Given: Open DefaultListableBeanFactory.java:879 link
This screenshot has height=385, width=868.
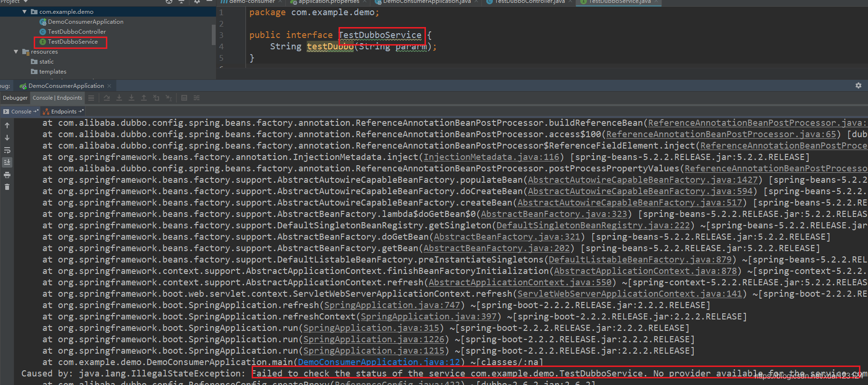Looking at the screenshot, I should (x=640, y=260).
